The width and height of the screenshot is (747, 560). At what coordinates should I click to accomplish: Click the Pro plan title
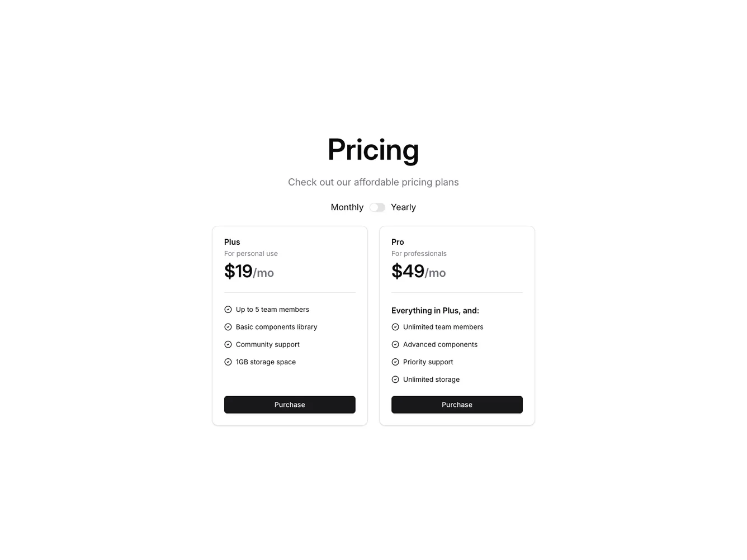point(398,241)
